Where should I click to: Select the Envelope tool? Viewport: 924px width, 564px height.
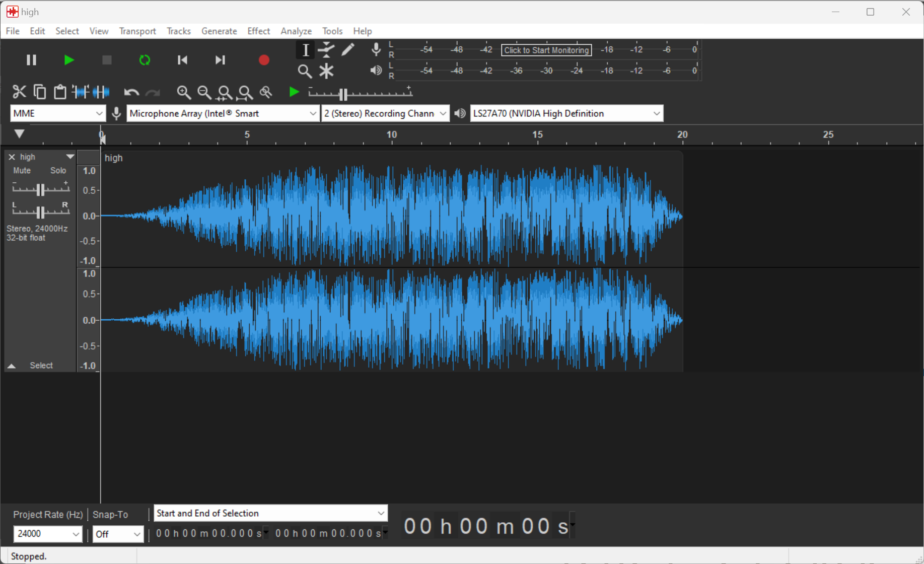coord(327,50)
